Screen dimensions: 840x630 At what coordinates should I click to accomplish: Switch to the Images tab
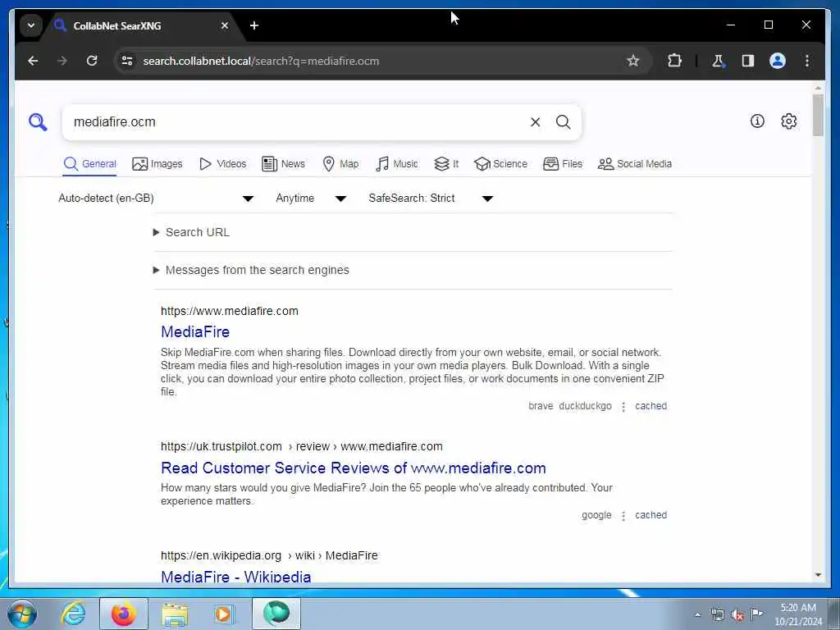tap(157, 164)
